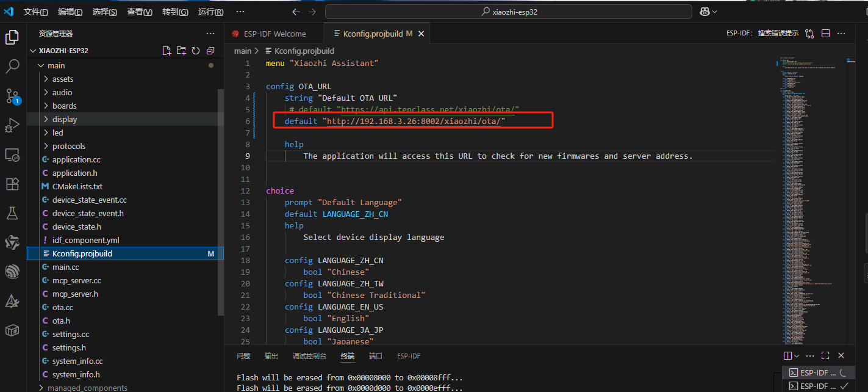
Task: Close the Kconfig.projbuild tab
Action: tap(421, 34)
